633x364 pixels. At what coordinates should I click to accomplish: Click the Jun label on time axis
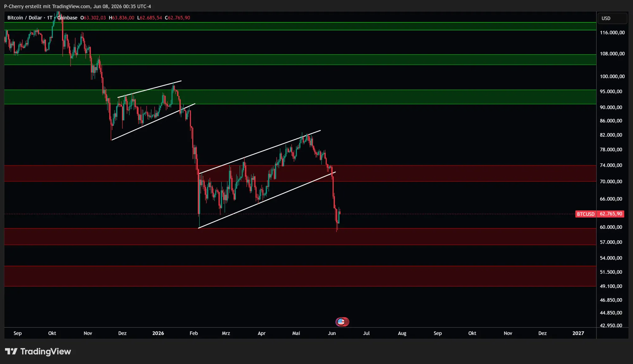click(332, 333)
